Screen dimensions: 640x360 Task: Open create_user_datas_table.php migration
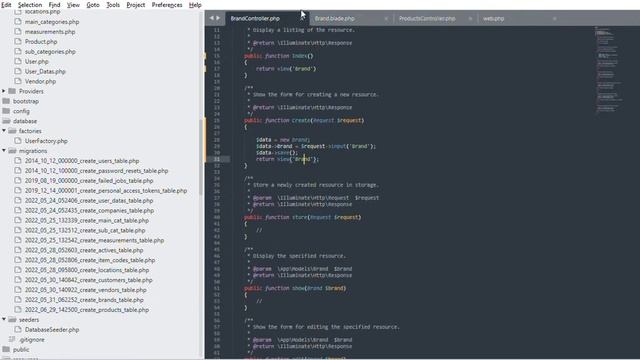pyautogui.click(x=89, y=200)
